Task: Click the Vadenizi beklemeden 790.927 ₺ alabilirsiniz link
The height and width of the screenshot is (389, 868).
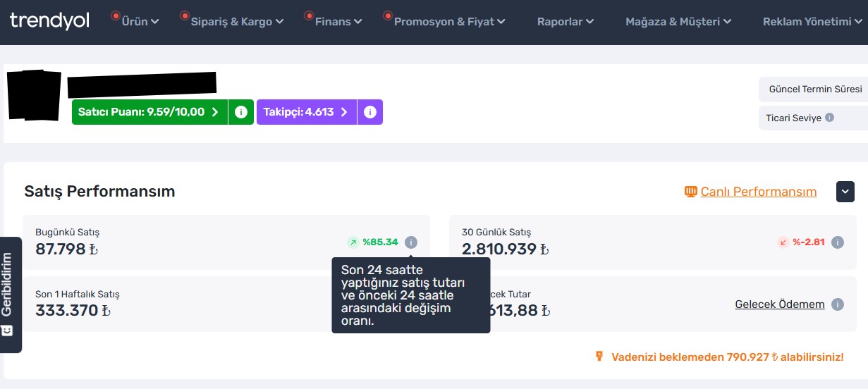Action: tap(728, 357)
